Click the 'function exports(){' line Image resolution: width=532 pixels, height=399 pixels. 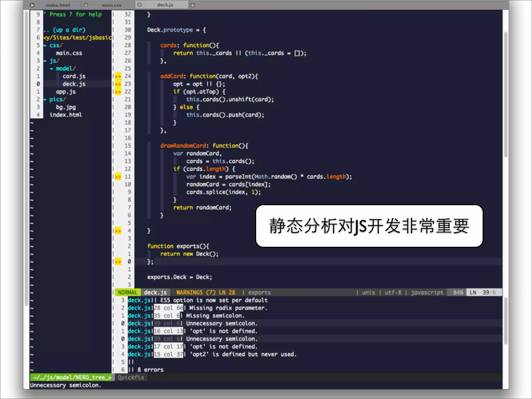pos(178,246)
